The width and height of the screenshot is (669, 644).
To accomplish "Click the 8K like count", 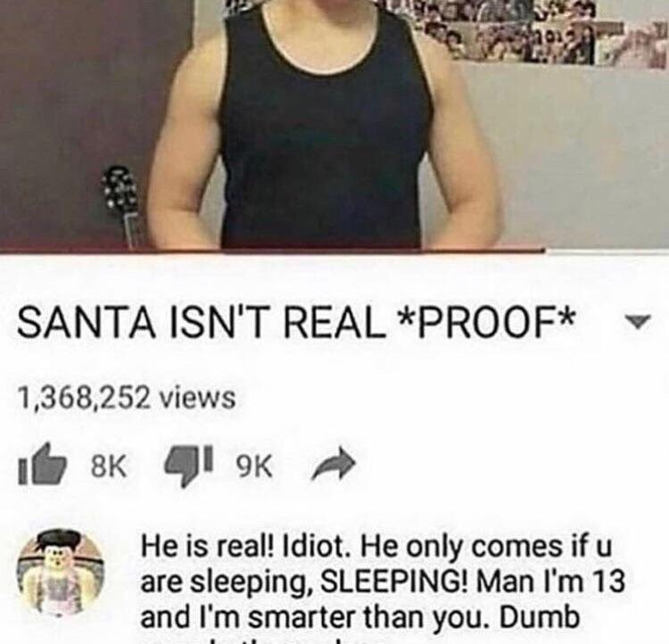I will coord(108,468).
